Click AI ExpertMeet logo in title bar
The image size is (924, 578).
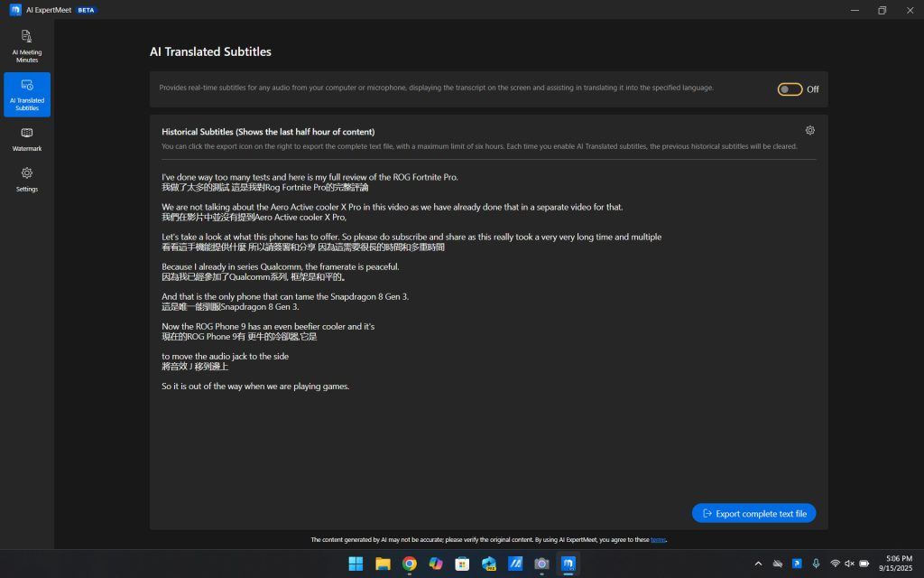[x=15, y=9]
